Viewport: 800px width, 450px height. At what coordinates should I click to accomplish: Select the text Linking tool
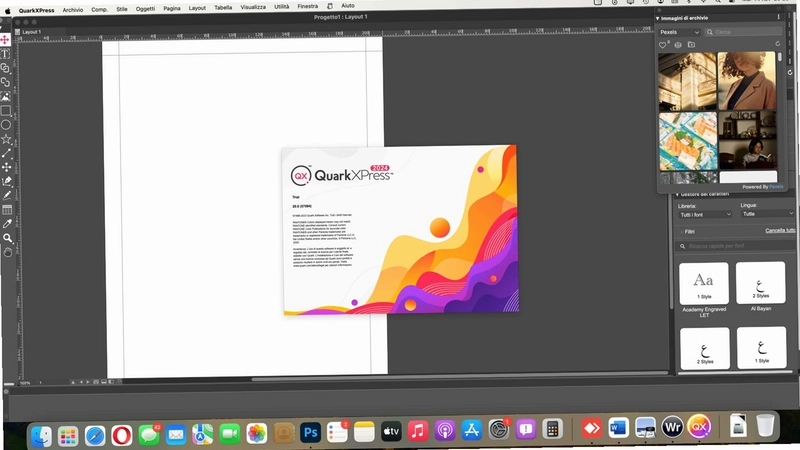coord(5,68)
